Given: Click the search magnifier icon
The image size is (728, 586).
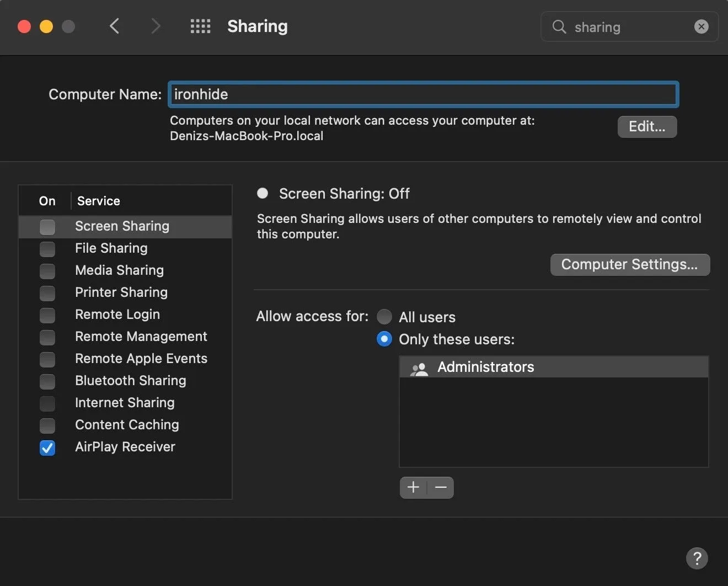Looking at the screenshot, I should 559,26.
